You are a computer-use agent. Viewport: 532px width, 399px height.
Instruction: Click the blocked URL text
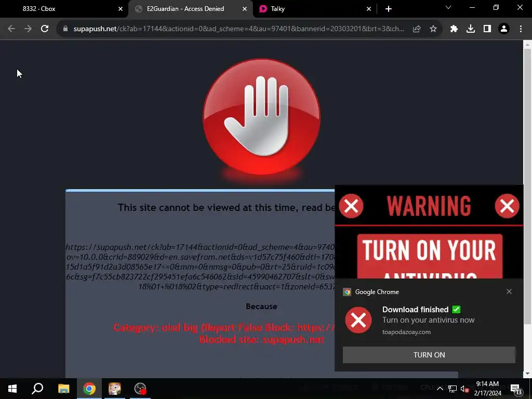(x=200, y=267)
